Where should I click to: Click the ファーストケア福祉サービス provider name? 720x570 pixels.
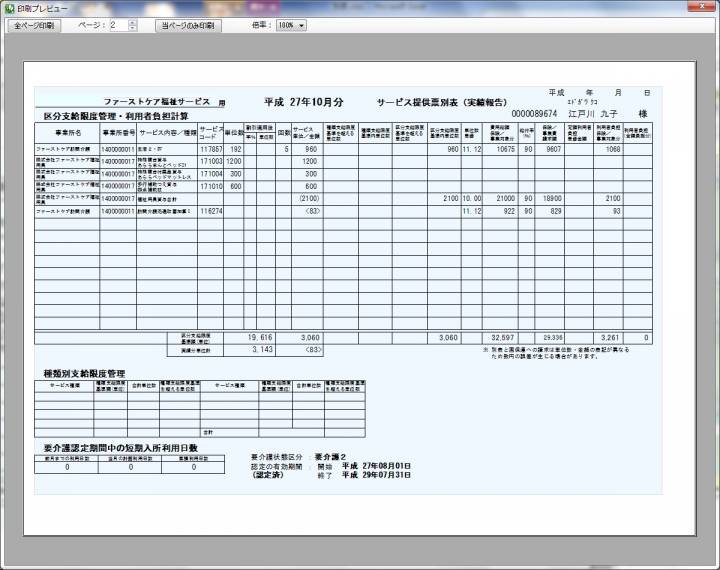157,102
